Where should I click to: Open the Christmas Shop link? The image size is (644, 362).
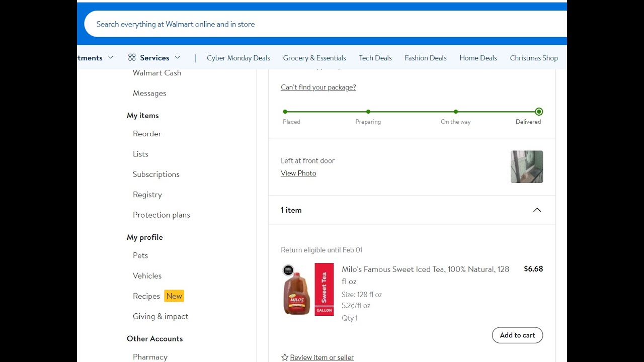click(x=534, y=58)
